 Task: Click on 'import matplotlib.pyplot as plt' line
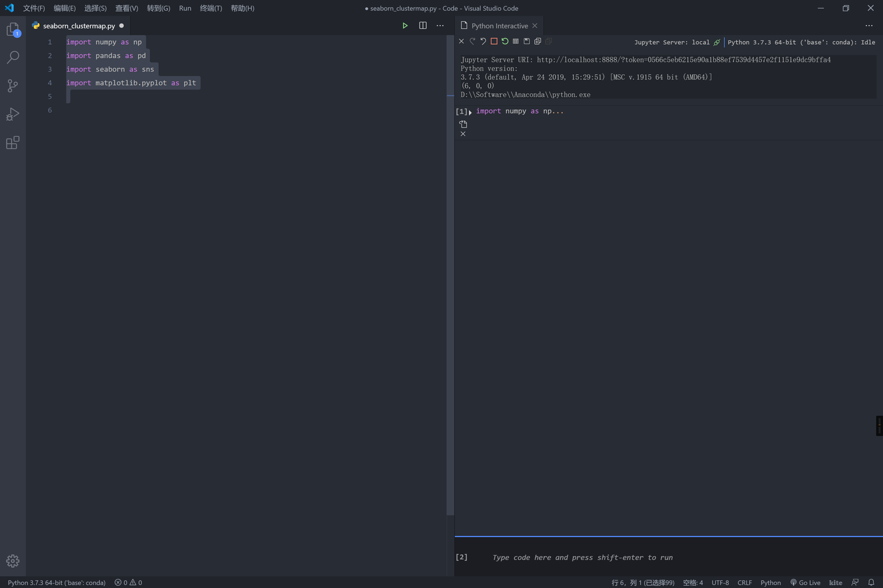[x=131, y=83]
